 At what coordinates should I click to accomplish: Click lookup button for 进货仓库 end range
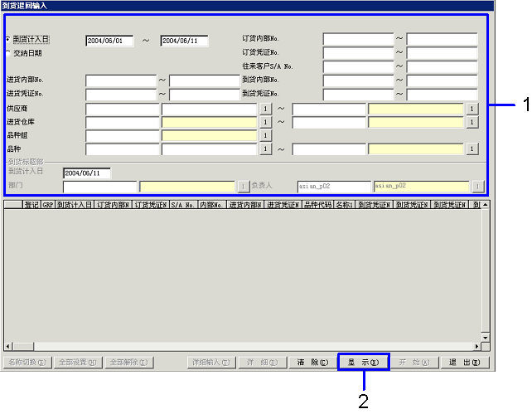pyautogui.click(x=472, y=122)
